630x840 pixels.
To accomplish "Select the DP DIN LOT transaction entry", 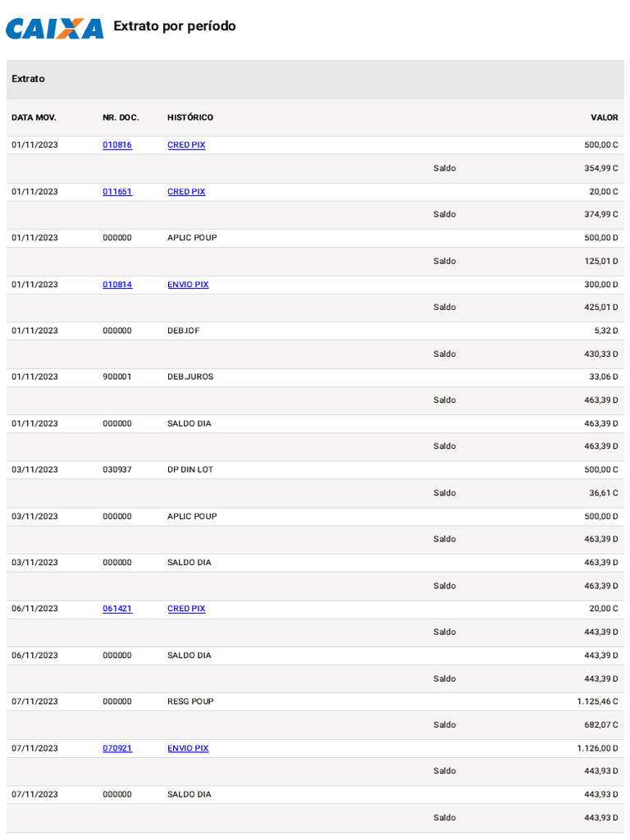I will pos(190,470).
